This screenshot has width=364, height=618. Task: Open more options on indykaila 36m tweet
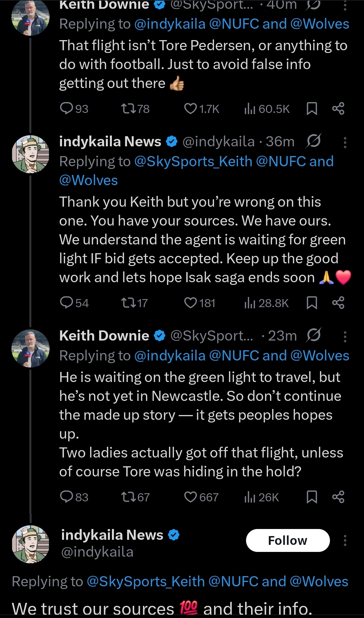[x=345, y=142]
